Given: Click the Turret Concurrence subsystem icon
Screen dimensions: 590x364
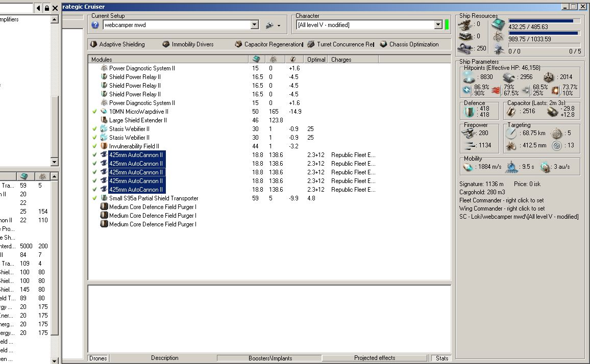Looking at the screenshot, I should (311, 44).
